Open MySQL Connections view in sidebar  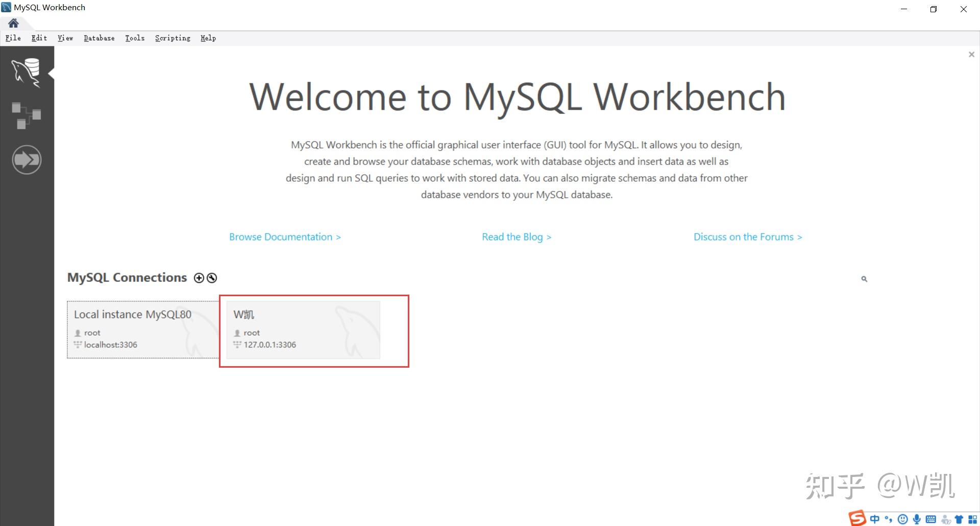26,73
